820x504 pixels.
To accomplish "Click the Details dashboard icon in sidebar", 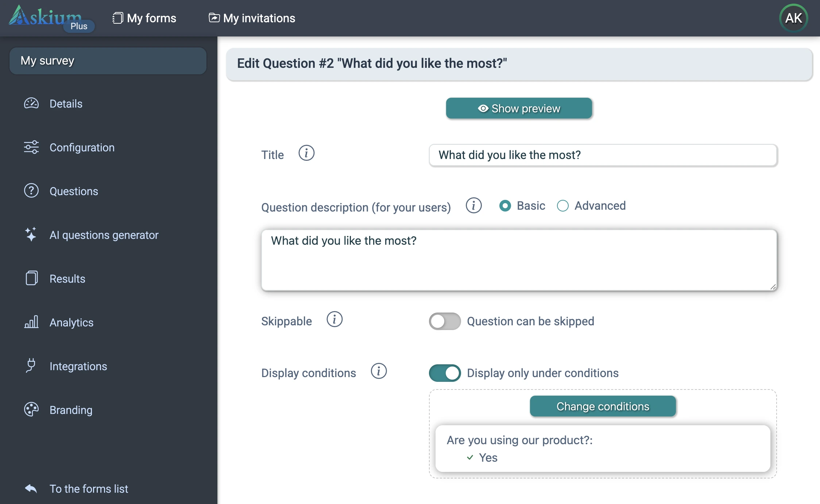I will [31, 104].
